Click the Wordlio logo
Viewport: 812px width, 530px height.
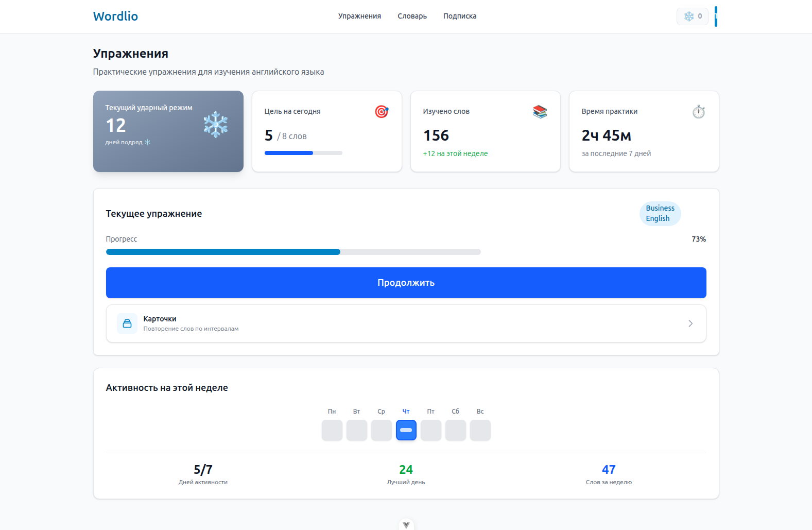click(x=115, y=16)
